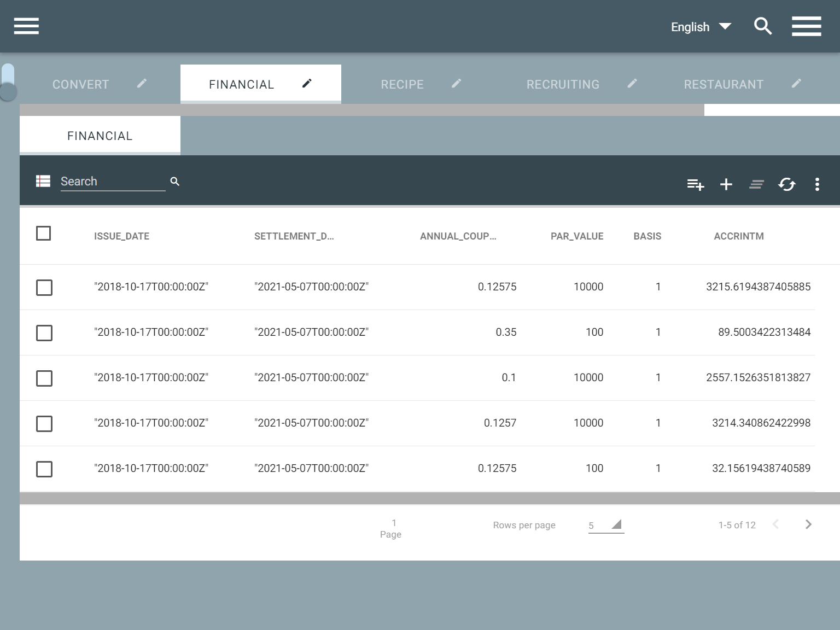
Task: Refresh the table data
Action: 786,184
